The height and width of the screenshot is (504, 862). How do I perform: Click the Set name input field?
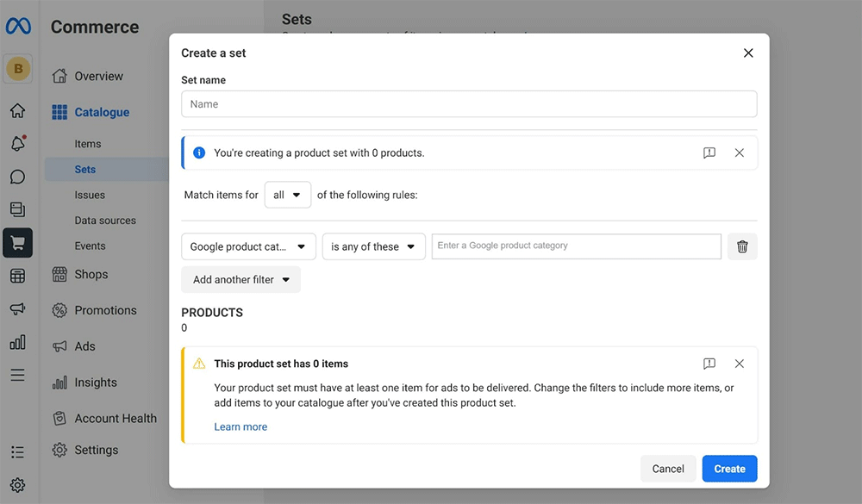pos(469,104)
